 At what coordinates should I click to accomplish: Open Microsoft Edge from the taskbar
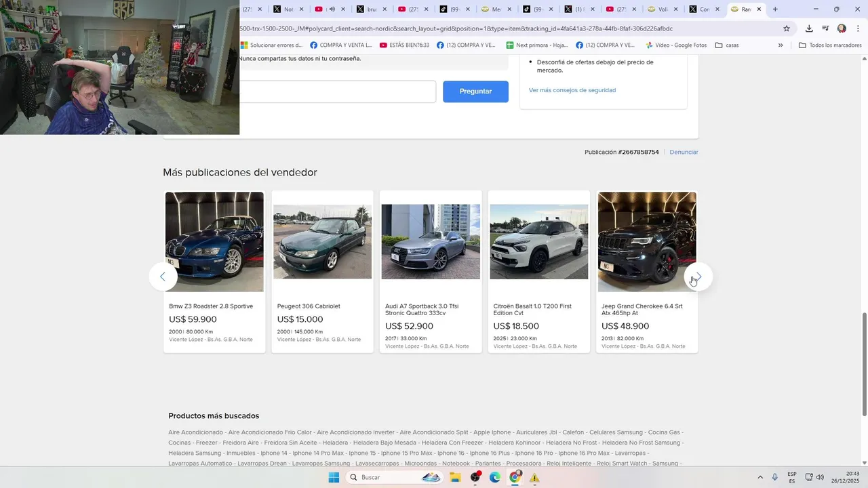pyautogui.click(x=495, y=477)
